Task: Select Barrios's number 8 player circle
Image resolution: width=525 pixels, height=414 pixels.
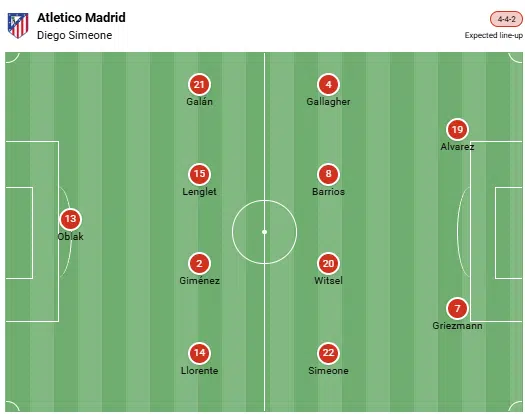Action: point(328,174)
